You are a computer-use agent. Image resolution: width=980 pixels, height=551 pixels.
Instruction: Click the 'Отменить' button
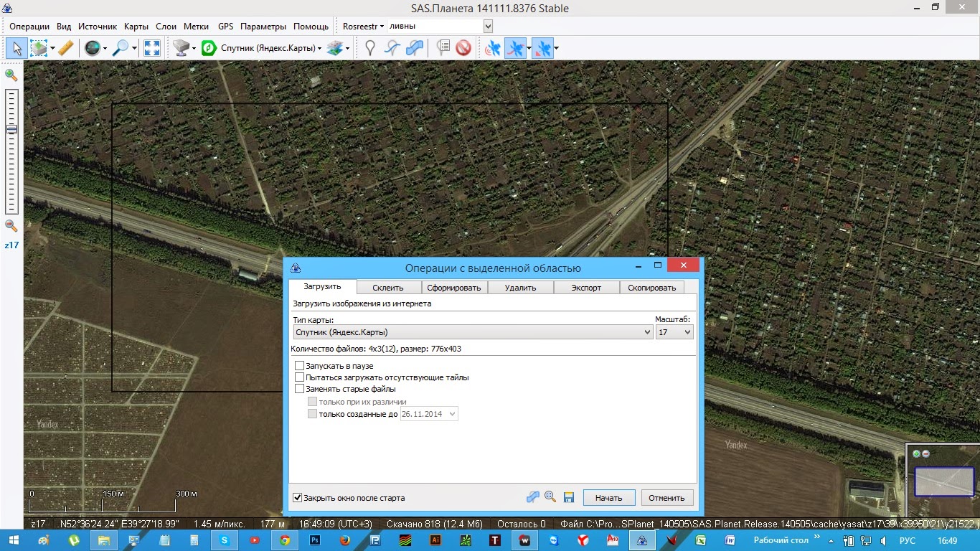(667, 497)
